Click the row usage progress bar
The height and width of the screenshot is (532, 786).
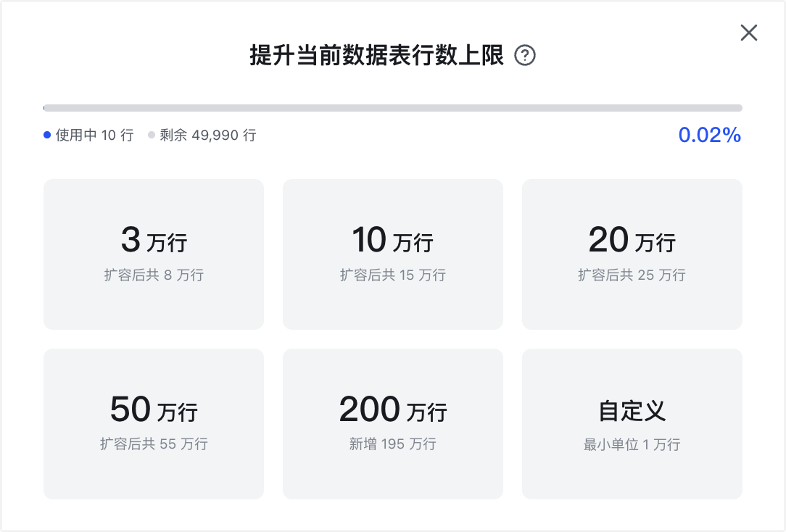(x=392, y=107)
